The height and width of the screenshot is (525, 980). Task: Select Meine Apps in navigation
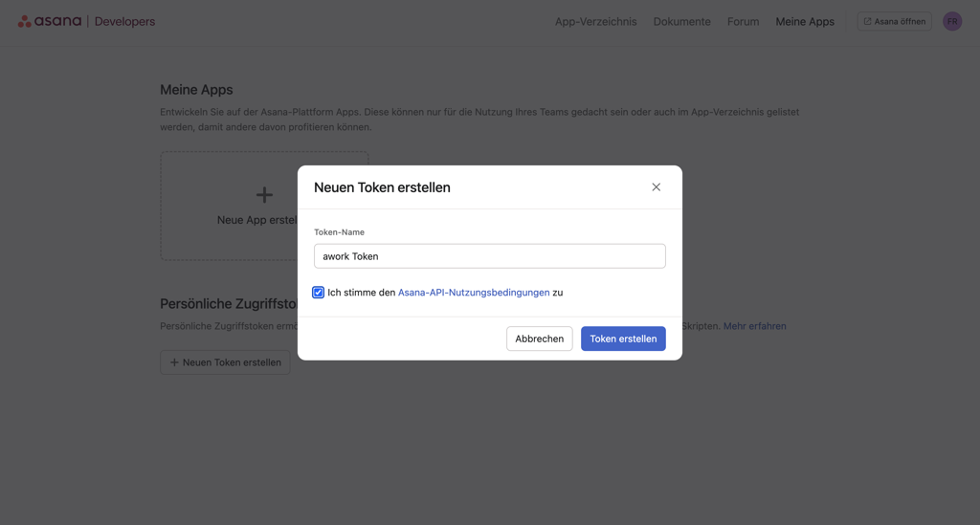coord(805,21)
